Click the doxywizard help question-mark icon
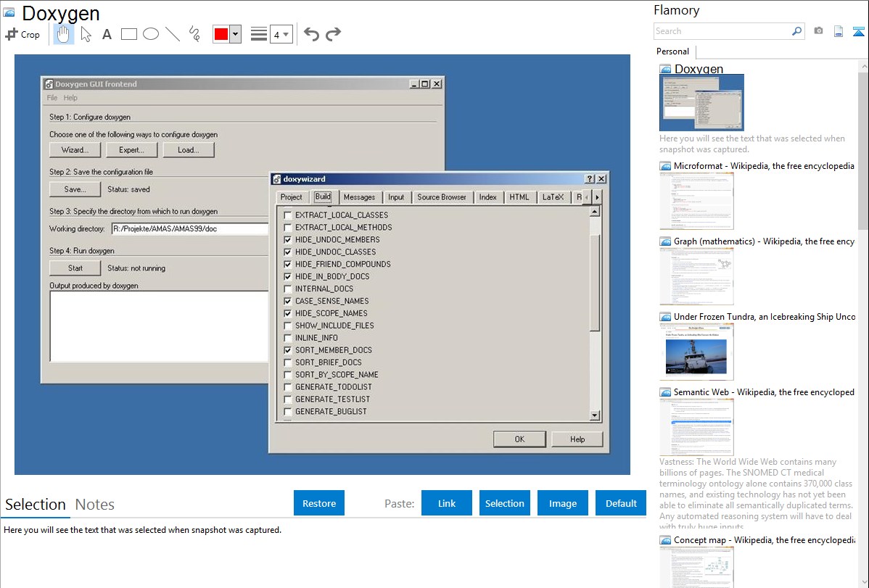Screen dimensions: 869x588 [x=590, y=179]
